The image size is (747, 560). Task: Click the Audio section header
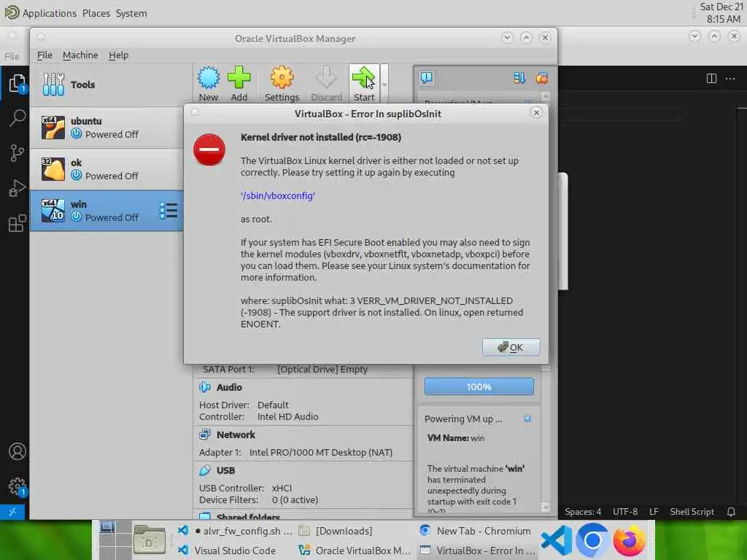[x=228, y=387]
